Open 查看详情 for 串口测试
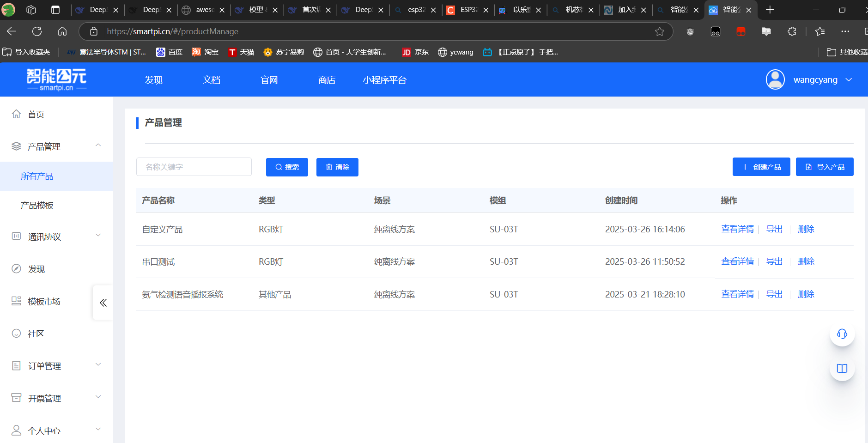Viewport: 868px width, 443px height. tap(737, 261)
